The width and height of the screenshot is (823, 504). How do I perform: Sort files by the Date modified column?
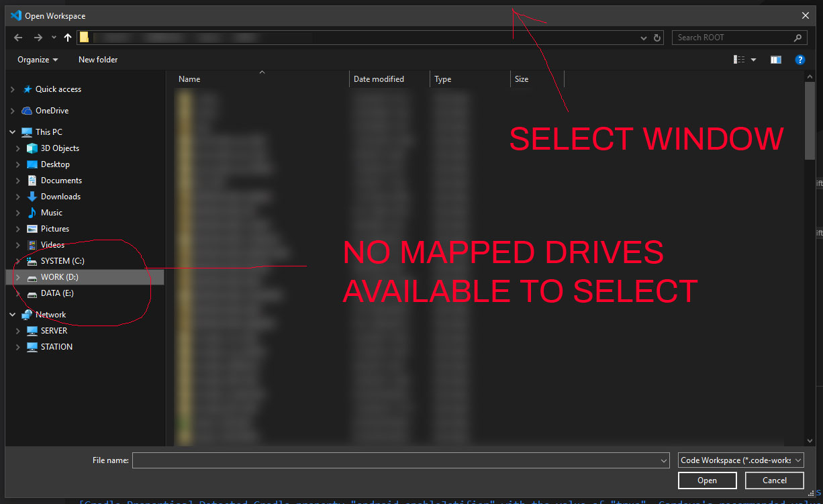coord(379,79)
